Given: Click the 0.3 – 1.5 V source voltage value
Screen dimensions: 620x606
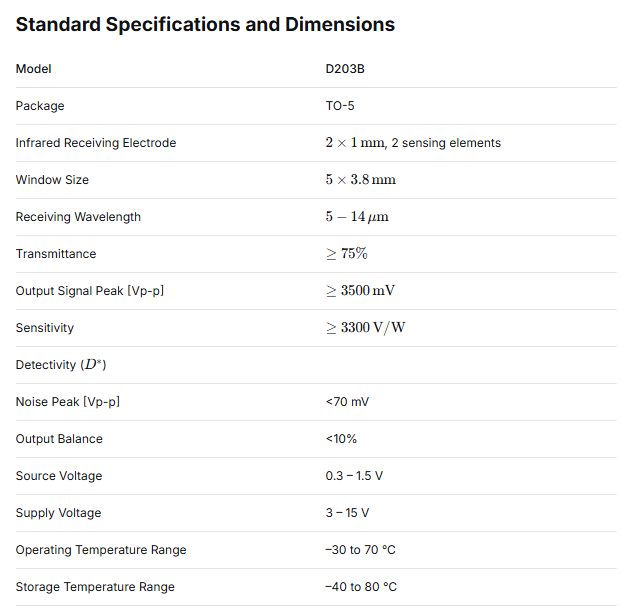Looking at the screenshot, I should [x=354, y=476].
